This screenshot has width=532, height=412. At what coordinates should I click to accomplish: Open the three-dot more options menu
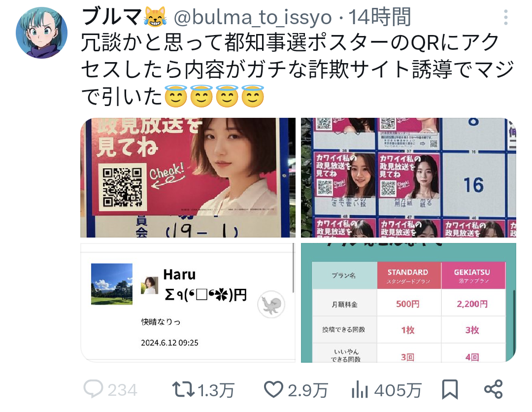(x=505, y=17)
